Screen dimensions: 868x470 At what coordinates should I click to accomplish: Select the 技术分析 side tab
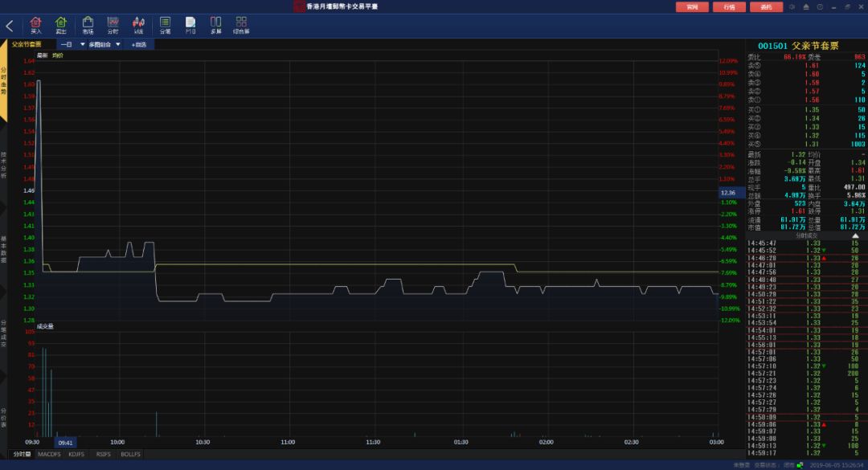click(3, 165)
